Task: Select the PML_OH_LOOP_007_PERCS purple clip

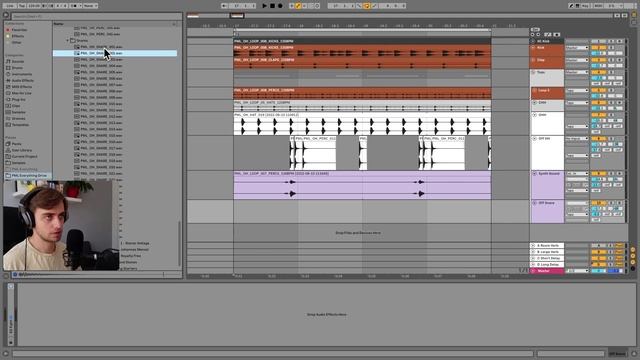Action: click(x=362, y=185)
